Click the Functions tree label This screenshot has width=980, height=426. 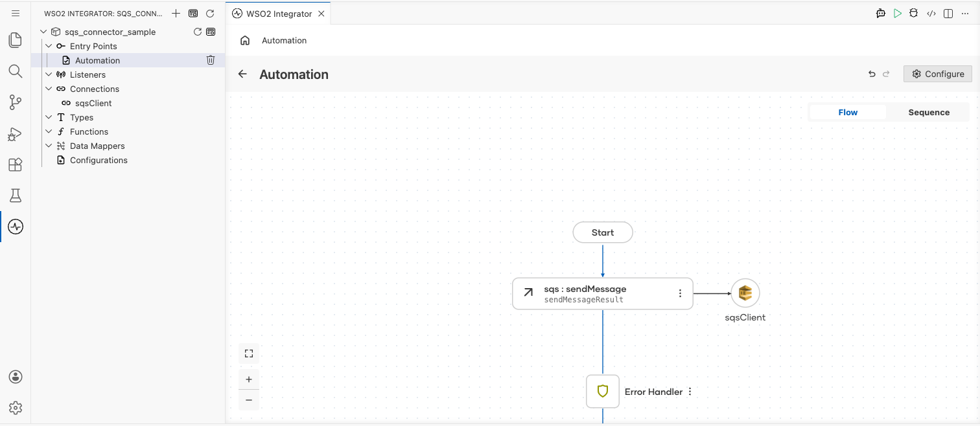coord(89,131)
